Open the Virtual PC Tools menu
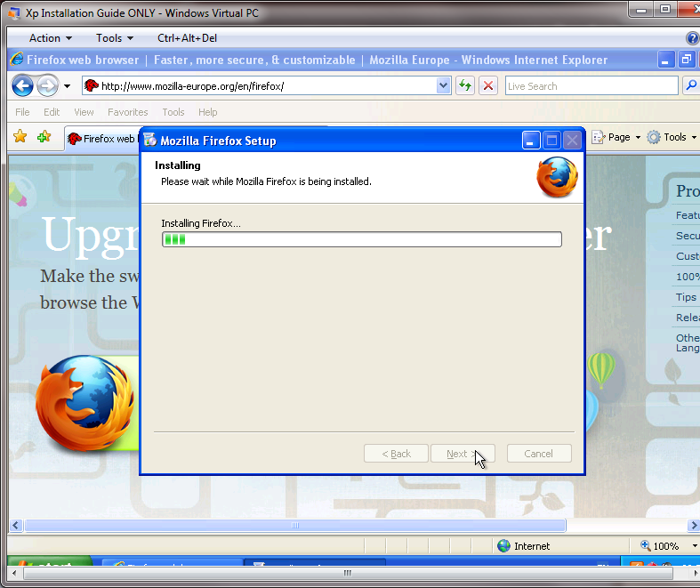700x588 pixels. 115,38
